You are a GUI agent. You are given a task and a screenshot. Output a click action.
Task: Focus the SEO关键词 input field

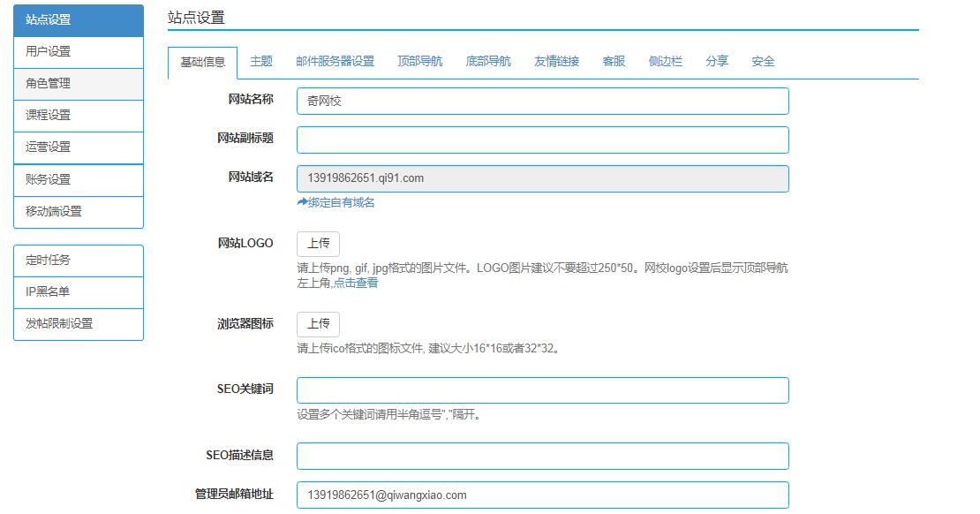click(x=542, y=390)
